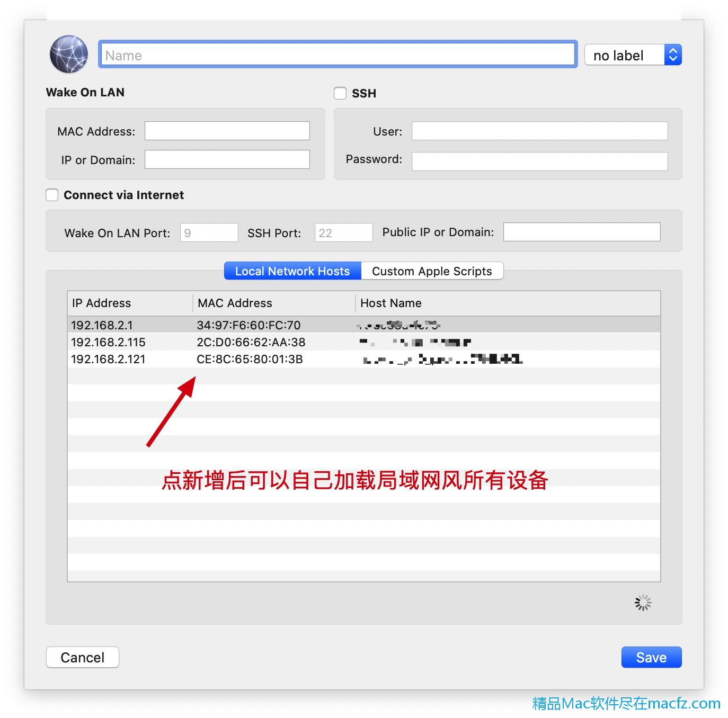Click the MAC Address input field
This screenshot has height=718, width=728.
[x=227, y=131]
